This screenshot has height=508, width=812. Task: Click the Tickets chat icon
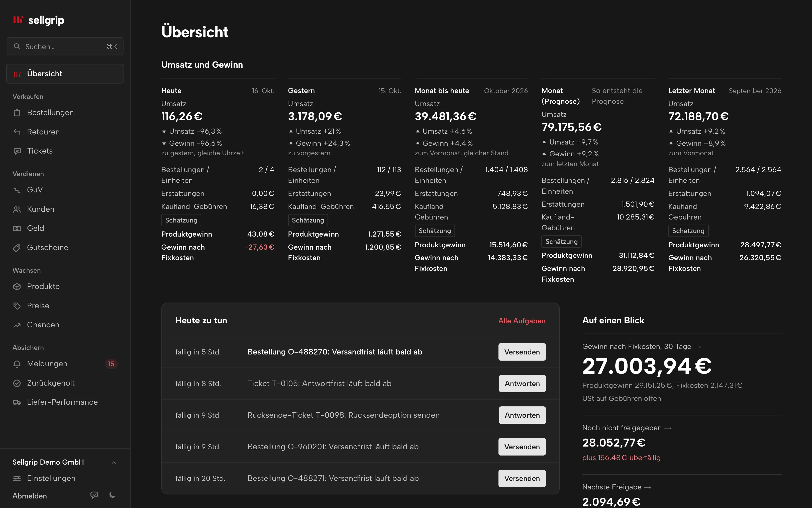click(17, 151)
